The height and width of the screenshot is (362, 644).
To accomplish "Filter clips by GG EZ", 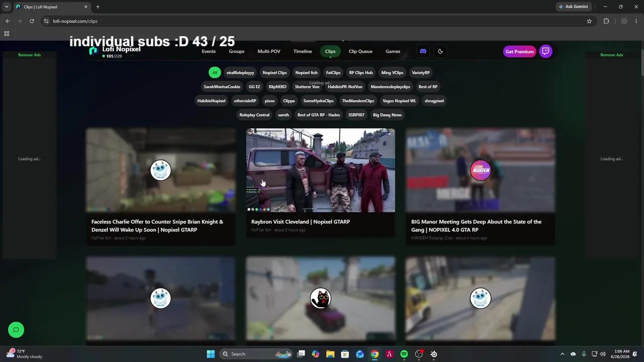I will [x=255, y=86].
